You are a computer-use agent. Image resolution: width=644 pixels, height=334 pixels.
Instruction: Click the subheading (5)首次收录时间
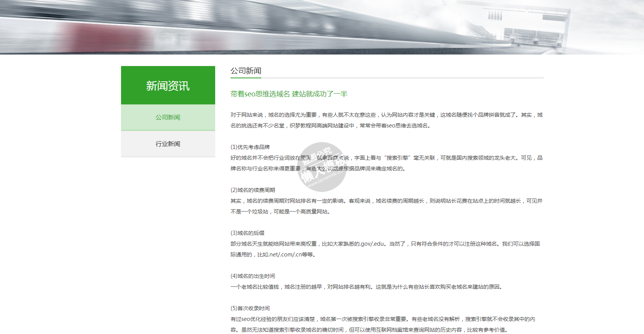250,308
